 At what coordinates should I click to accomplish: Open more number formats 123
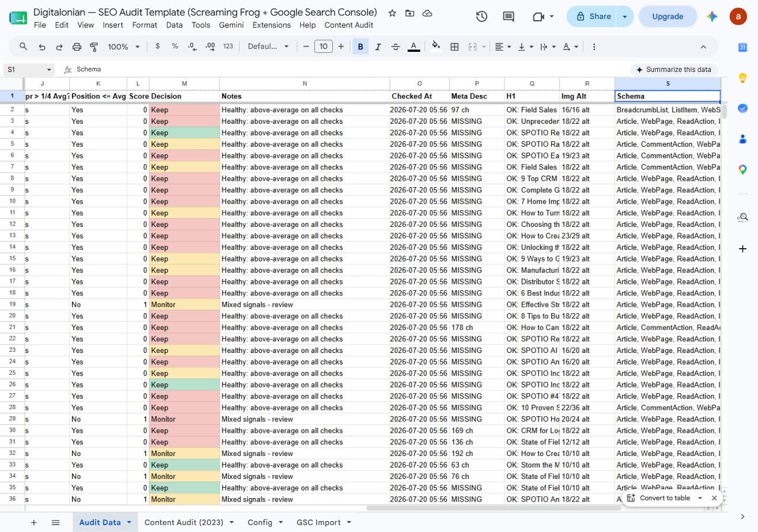click(228, 47)
